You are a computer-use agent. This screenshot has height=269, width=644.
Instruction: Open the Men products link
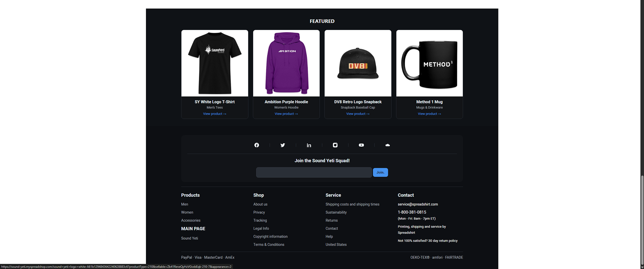tap(184, 204)
